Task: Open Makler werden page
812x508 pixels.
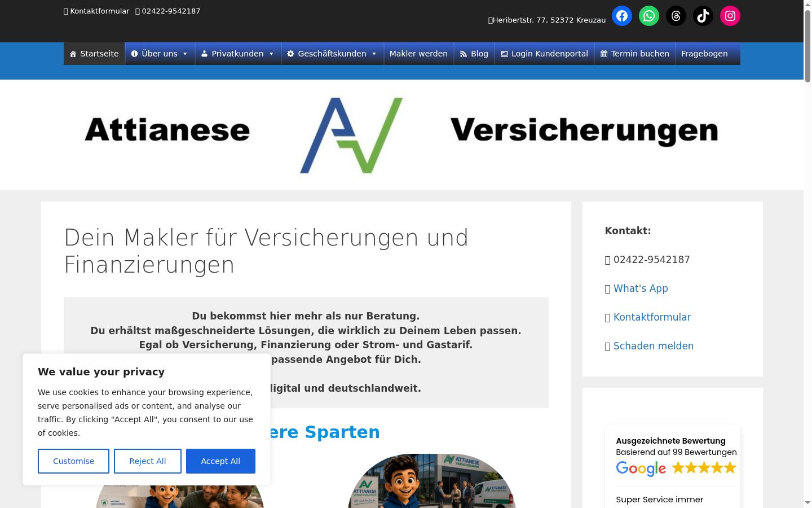Action: point(418,54)
